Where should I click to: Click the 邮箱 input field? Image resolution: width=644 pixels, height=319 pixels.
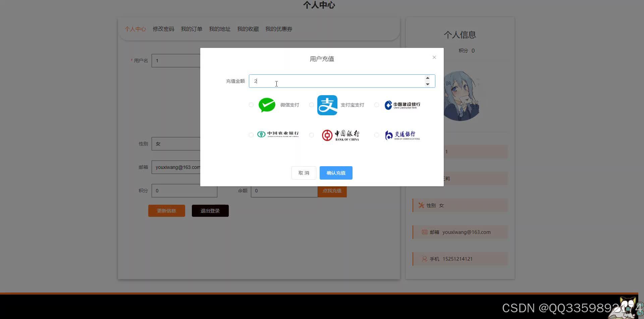coord(176,167)
